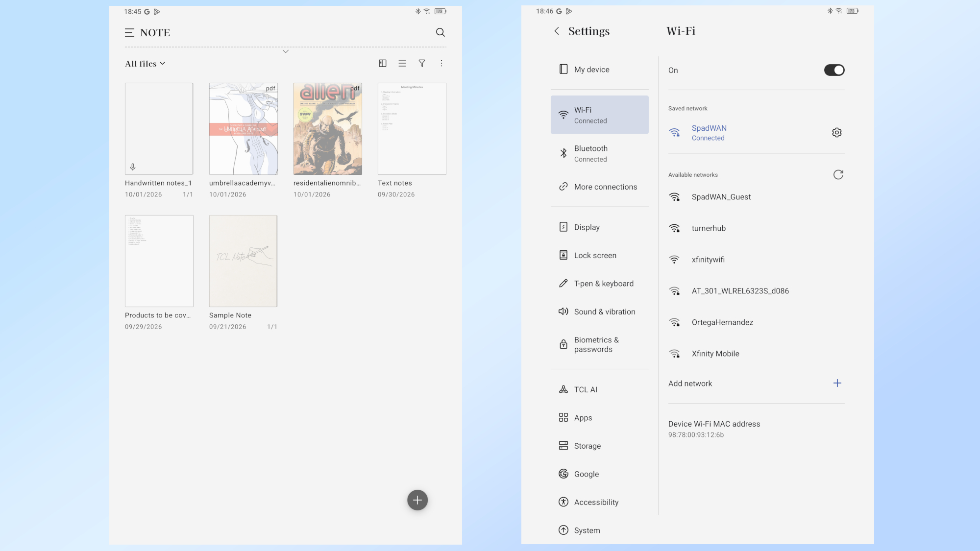Open Sound & vibration settings
The height and width of the screenshot is (551, 980).
599,311
